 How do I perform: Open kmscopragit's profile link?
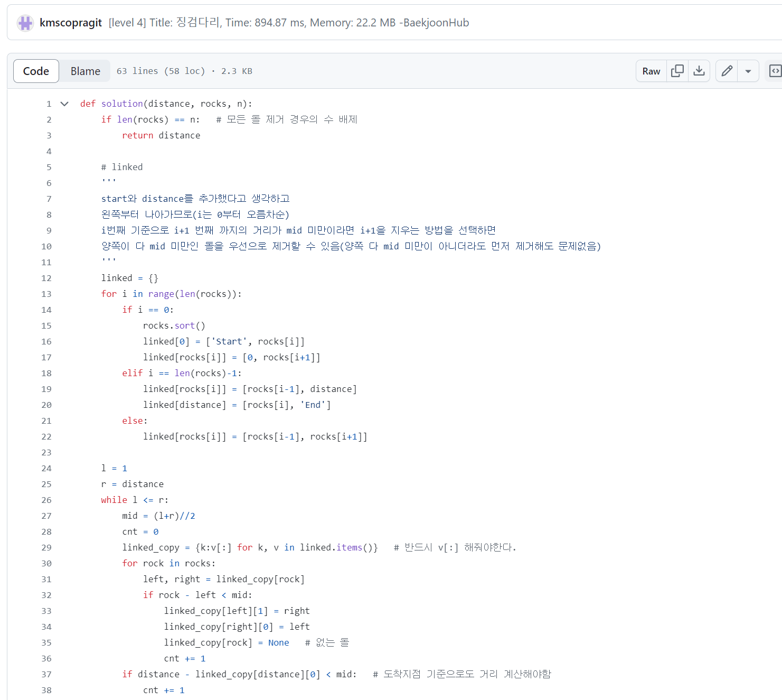[70, 22]
